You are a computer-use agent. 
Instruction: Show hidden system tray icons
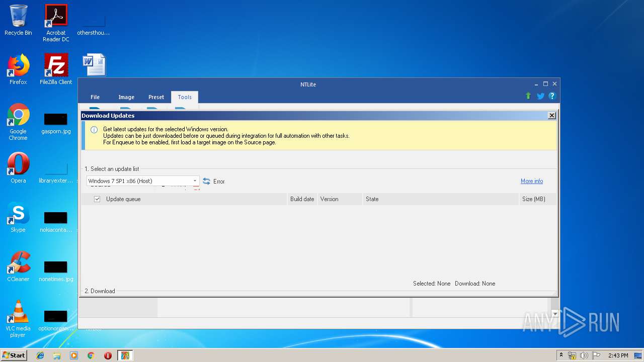(x=561, y=355)
